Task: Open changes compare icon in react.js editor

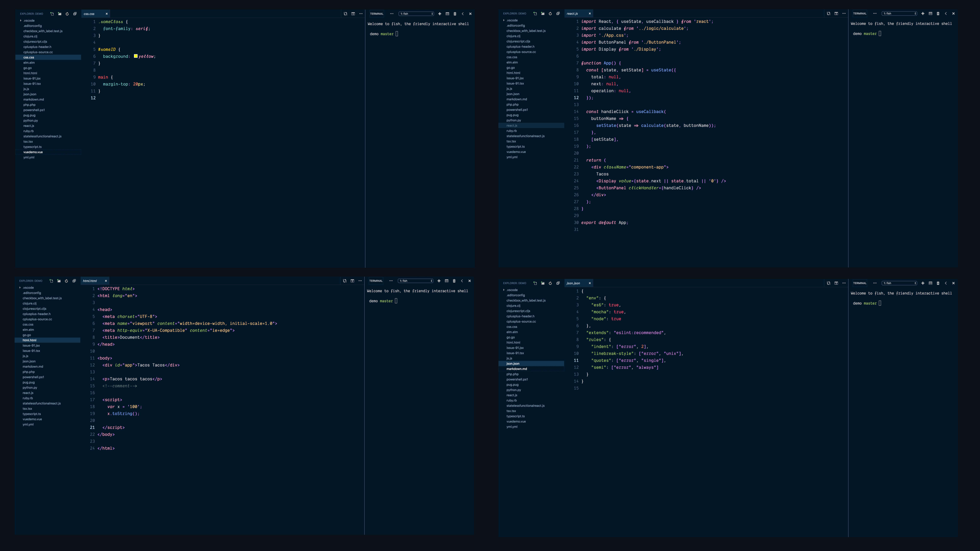Action: (x=829, y=13)
